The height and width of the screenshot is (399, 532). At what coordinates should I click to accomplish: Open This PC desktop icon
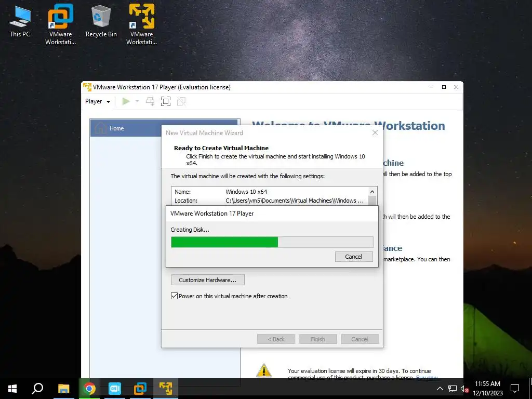(x=20, y=21)
